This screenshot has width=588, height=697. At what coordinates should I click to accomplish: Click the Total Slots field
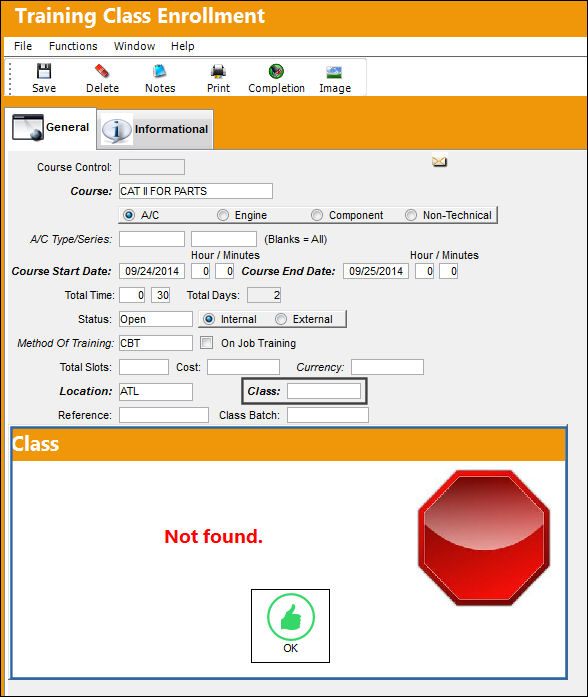point(144,367)
